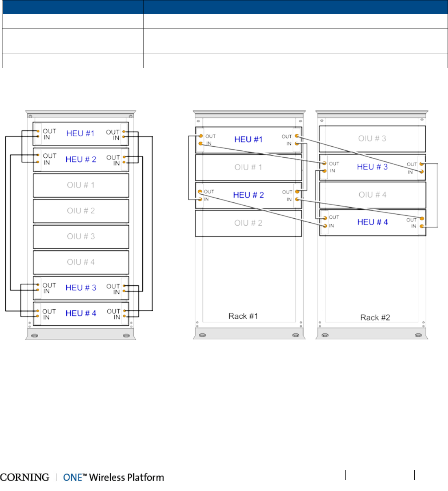Click right IN connector of HEU # 4 in Rack #2
The height and width of the screenshot is (491, 448).
pos(422,226)
